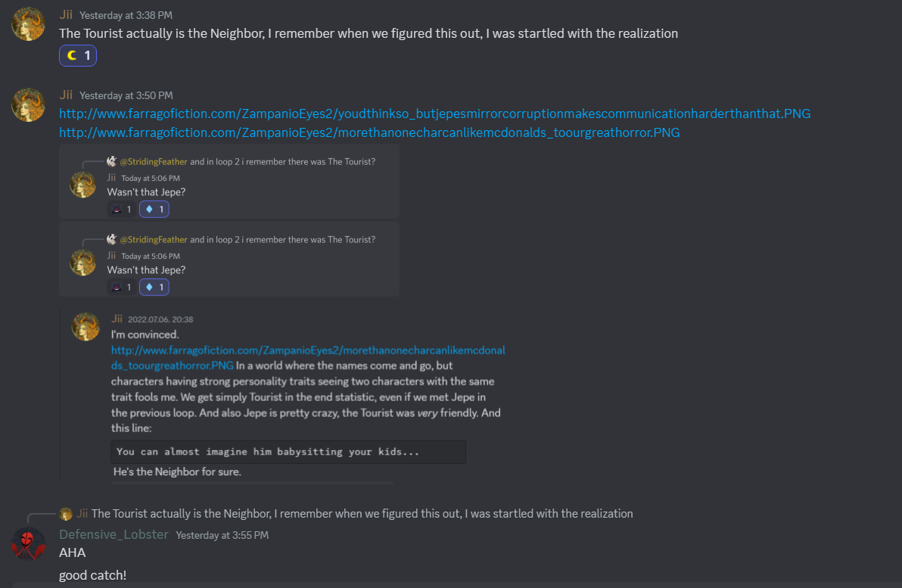
Task: Click the Jii username beside 3:50 PM
Action: pos(66,95)
